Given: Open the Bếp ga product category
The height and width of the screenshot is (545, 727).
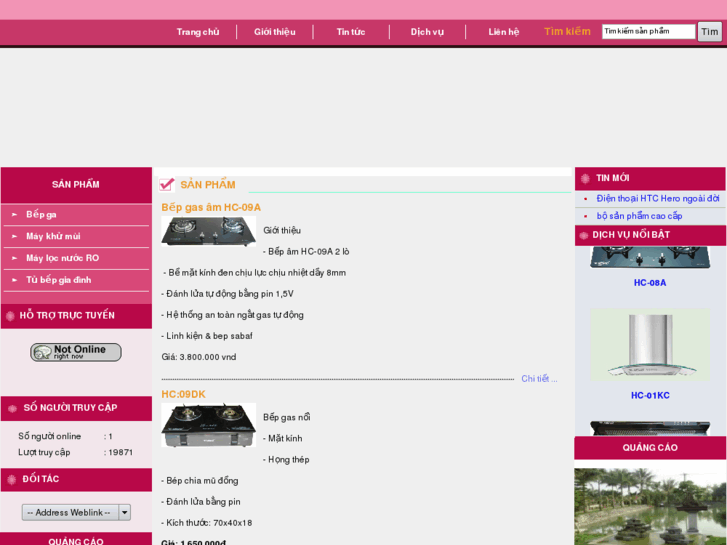Looking at the screenshot, I should pos(41,214).
